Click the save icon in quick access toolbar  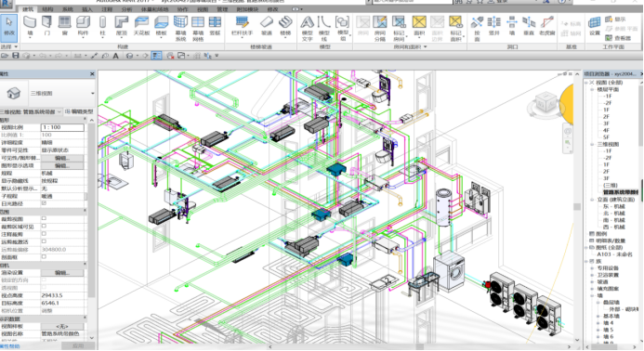tap(16, 56)
